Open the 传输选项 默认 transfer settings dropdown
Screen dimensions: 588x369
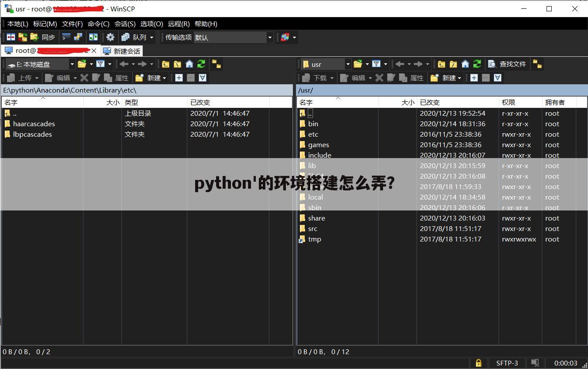pyautogui.click(x=270, y=37)
